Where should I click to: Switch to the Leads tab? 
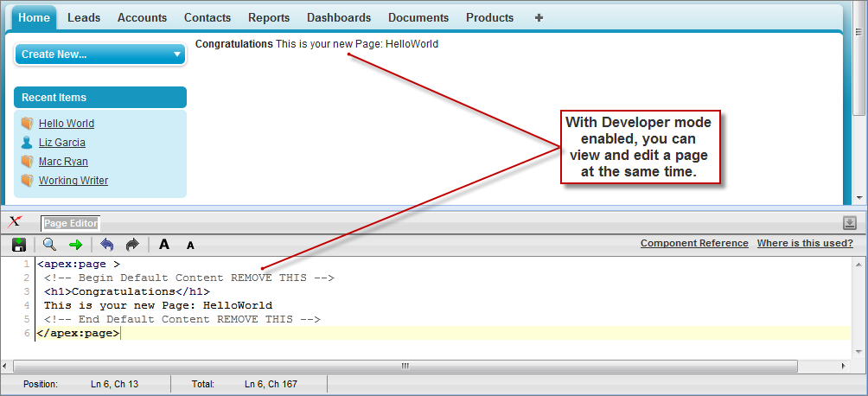[84, 17]
